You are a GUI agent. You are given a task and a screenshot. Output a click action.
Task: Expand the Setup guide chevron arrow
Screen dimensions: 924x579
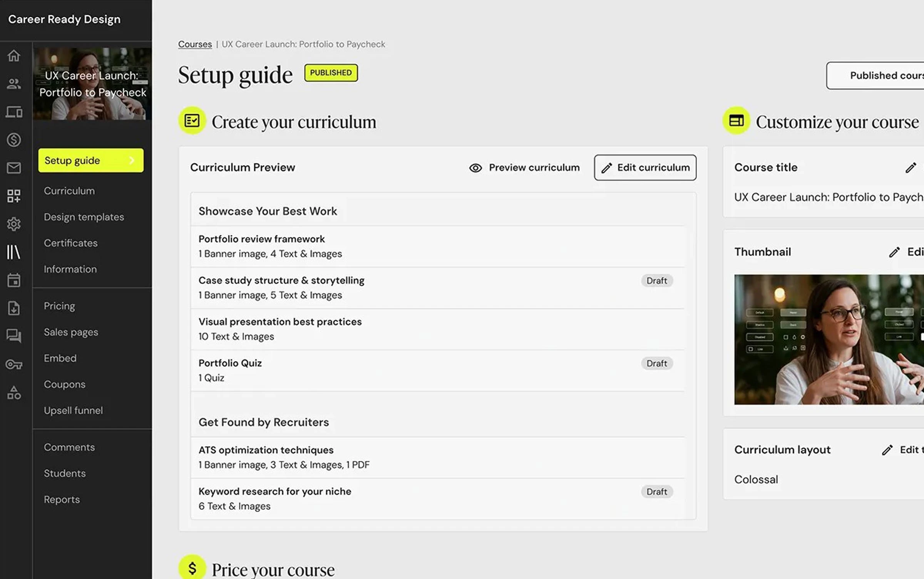(132, 161)
